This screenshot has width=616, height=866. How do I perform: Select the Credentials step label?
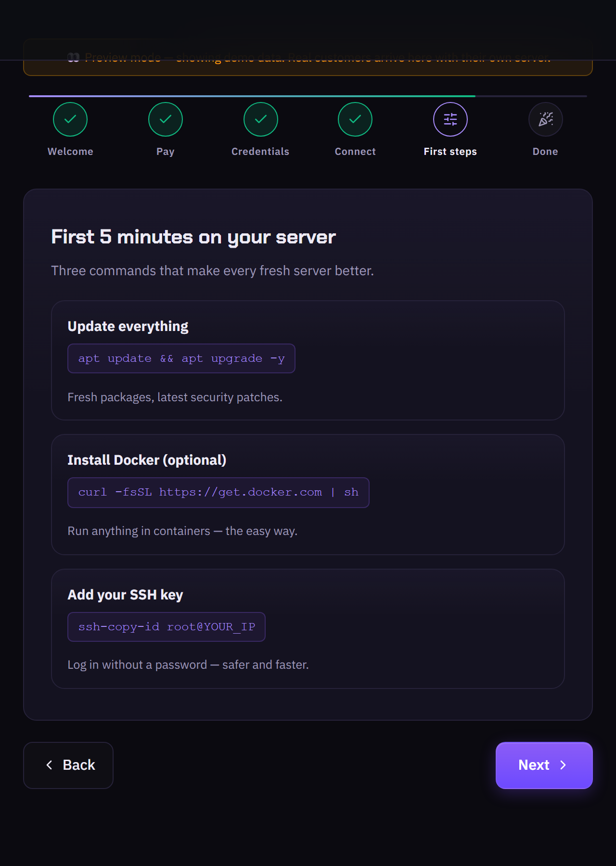[x=260, y=152]
